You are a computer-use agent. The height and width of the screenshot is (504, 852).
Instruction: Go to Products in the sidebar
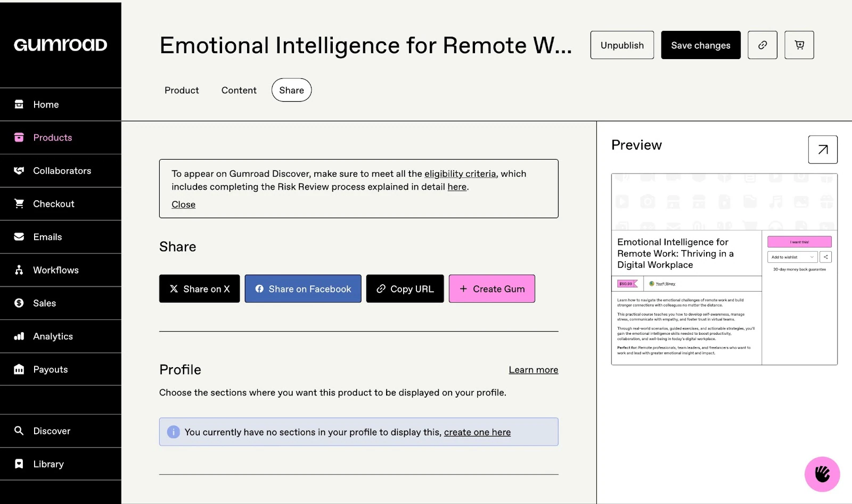61,137
